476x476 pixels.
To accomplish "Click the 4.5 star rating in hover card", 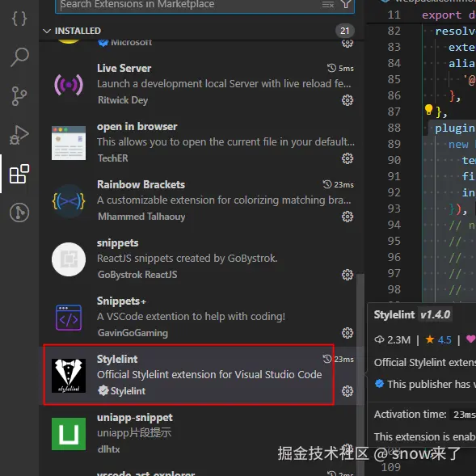I will 438,339.
